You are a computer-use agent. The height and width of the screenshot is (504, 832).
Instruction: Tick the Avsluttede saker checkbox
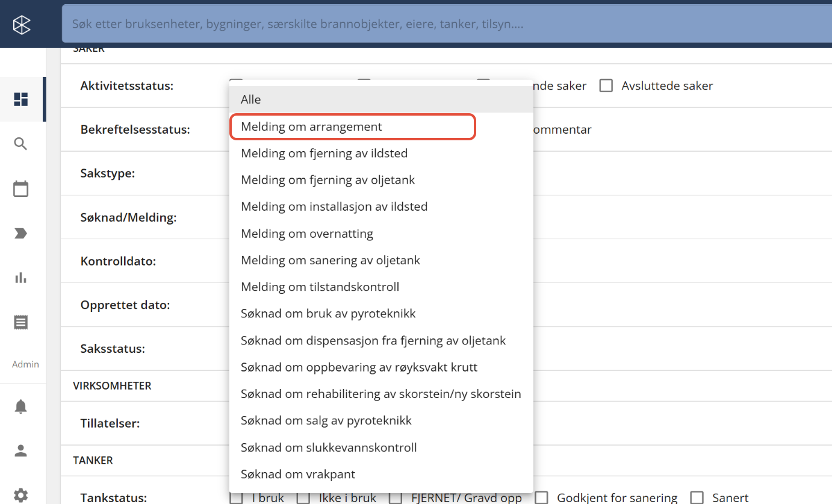click(606, 86)
